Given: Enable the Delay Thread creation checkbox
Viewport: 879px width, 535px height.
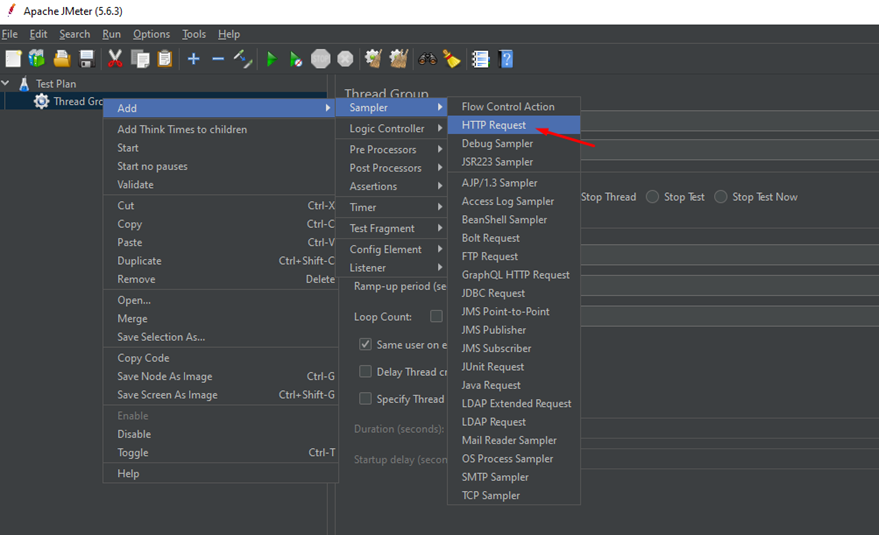Looking at the screenshot, I should point(365,372).
